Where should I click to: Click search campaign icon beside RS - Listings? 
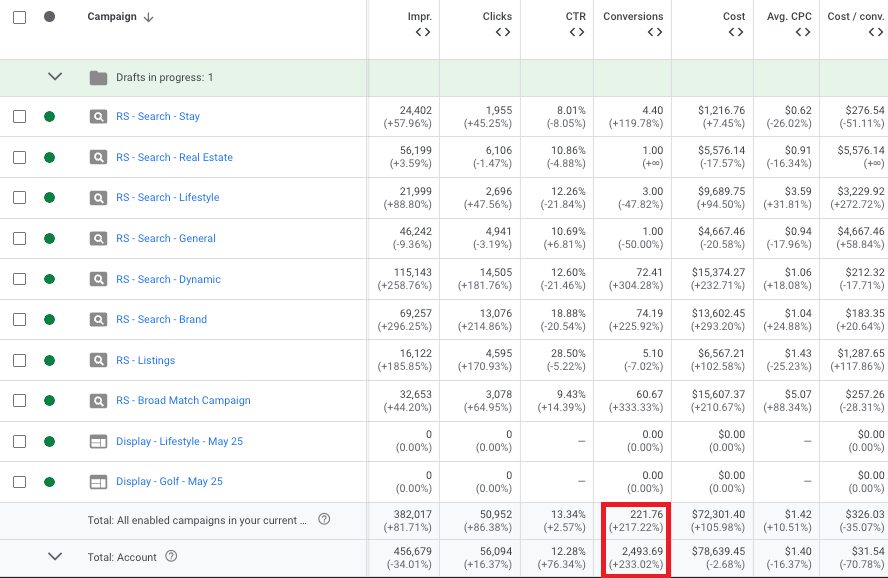coord(99,360)
